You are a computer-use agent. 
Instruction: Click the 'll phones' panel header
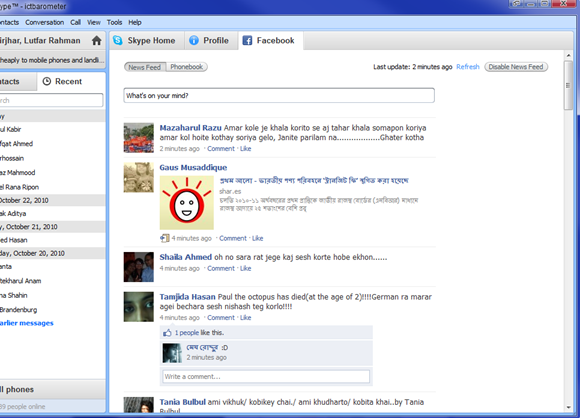coord(53,389)
